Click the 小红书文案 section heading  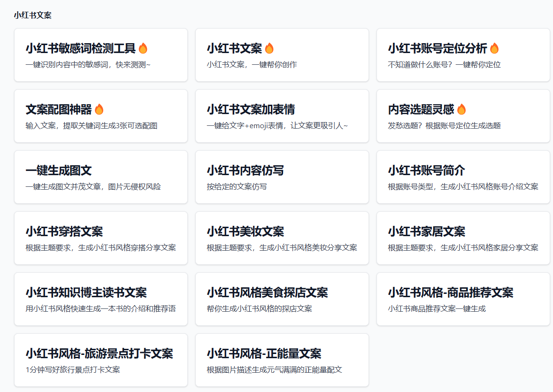click(x=32, y=15)
